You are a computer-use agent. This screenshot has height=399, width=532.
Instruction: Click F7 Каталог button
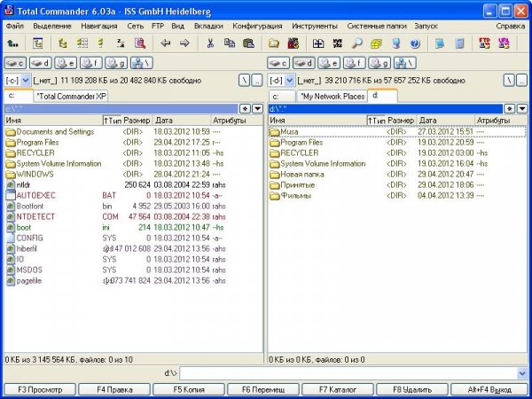click(338, 389)
